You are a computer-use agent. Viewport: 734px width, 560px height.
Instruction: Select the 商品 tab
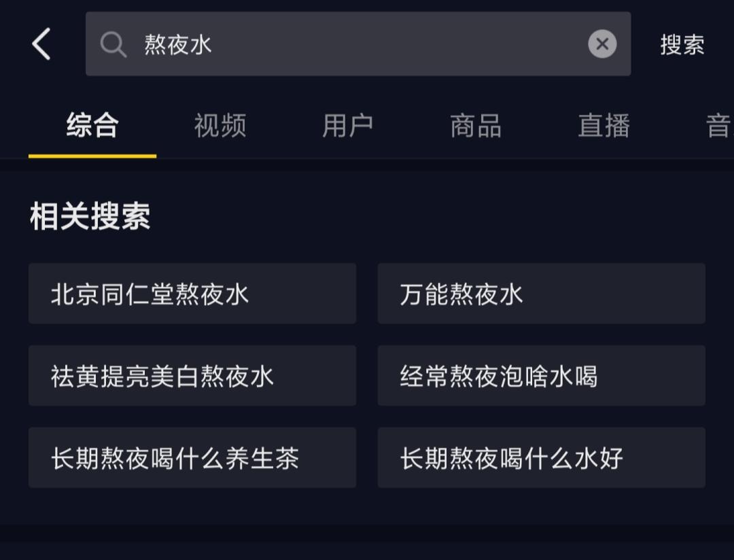(474, 126)
